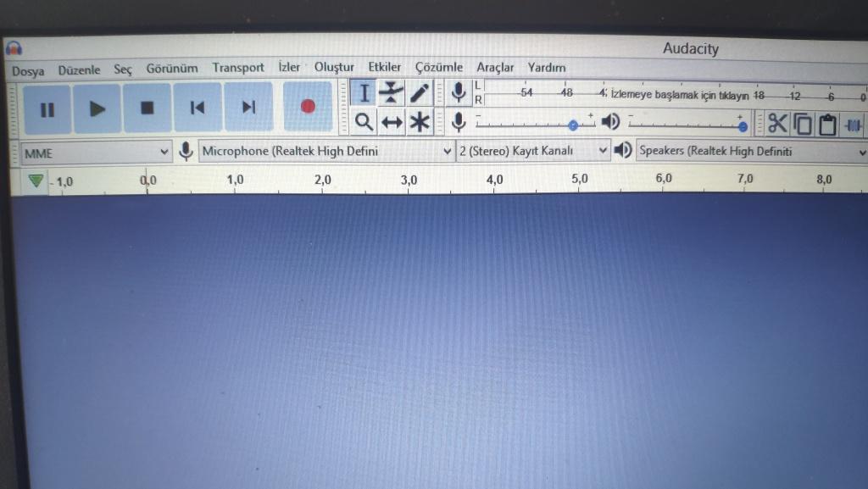Screen dimensions: 868x489
Task: Select the Draw pencil tool
Action: coord(419,92)
